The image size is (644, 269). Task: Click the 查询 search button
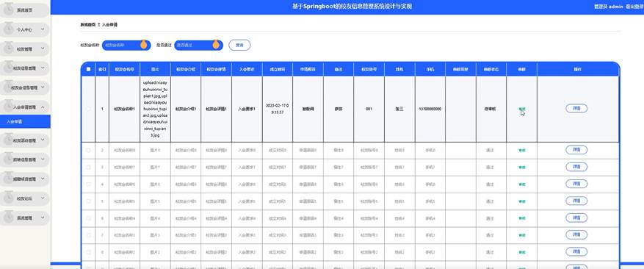click(239, 45)
